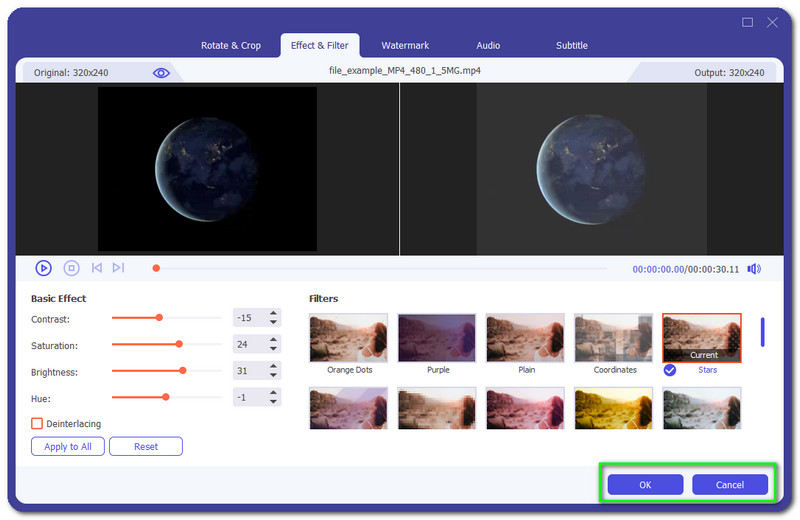Mute the volume speaker icon
Viewport: 800px width, 520px height.
point(753,269)
